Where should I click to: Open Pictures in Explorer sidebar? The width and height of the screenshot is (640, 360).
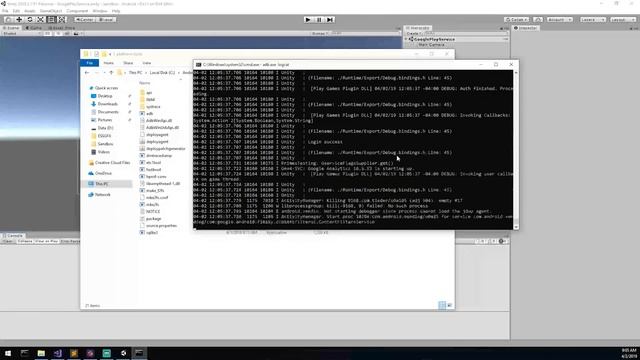click(x=104, y=120)
